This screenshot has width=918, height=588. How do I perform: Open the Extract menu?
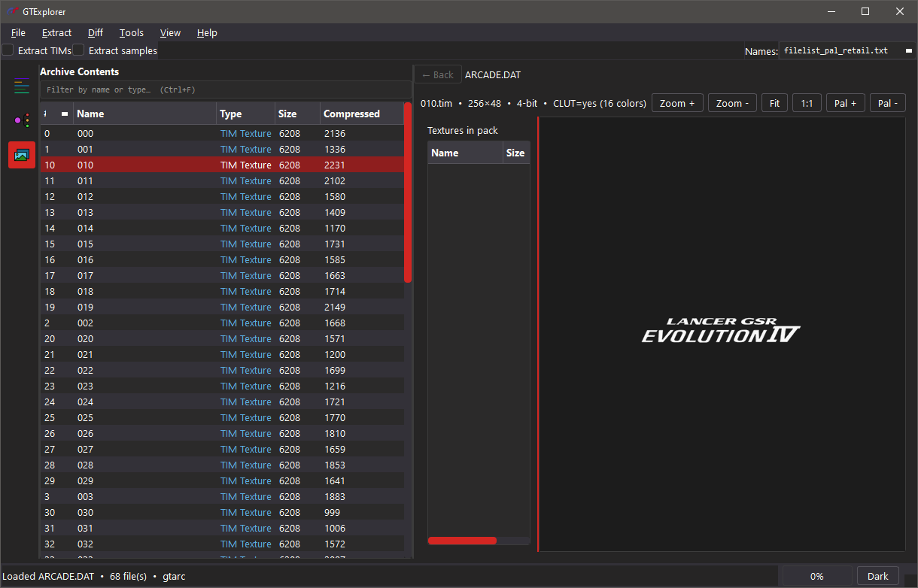click(x=56, y=32)
